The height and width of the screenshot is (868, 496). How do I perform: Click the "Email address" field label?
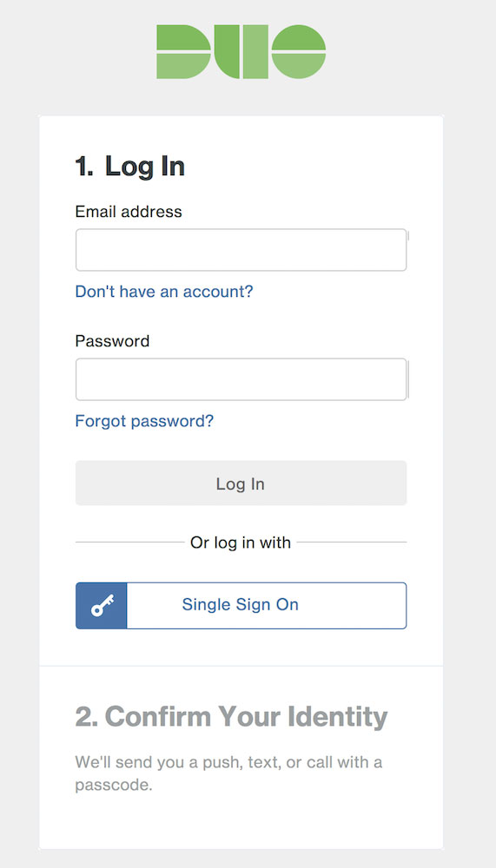tap(129, 212)
